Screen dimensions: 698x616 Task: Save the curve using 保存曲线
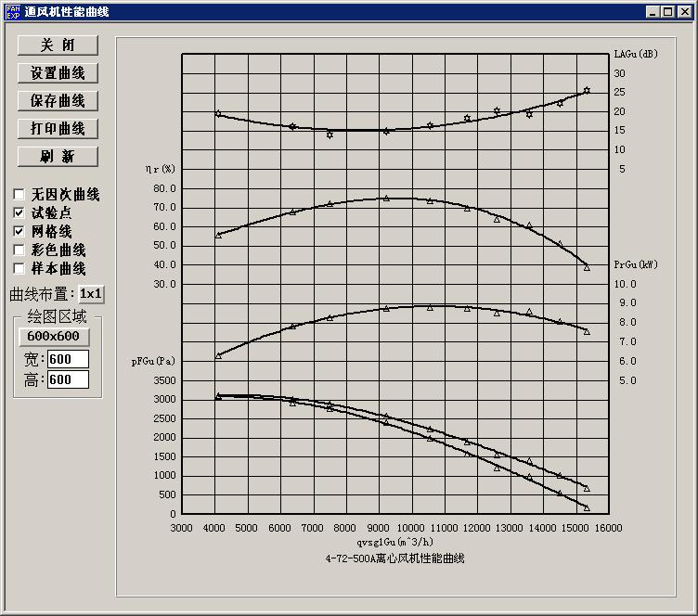coord(58,101)
